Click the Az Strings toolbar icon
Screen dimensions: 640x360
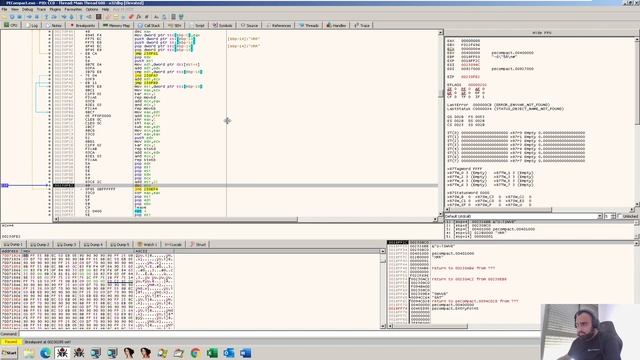coord(156,17)
